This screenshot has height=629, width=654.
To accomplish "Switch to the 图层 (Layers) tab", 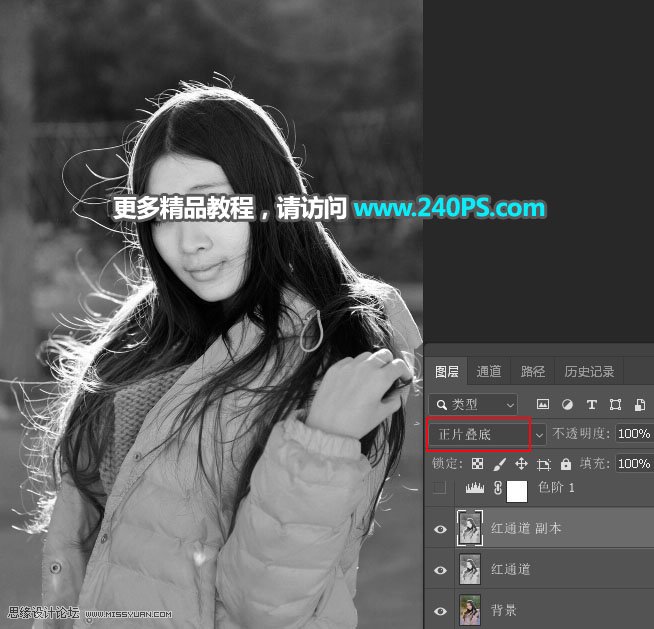I will tap(446, 371).
